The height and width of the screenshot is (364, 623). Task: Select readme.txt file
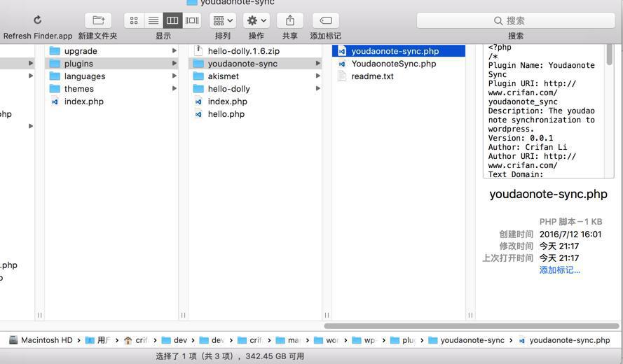click(x=399, y=76)
